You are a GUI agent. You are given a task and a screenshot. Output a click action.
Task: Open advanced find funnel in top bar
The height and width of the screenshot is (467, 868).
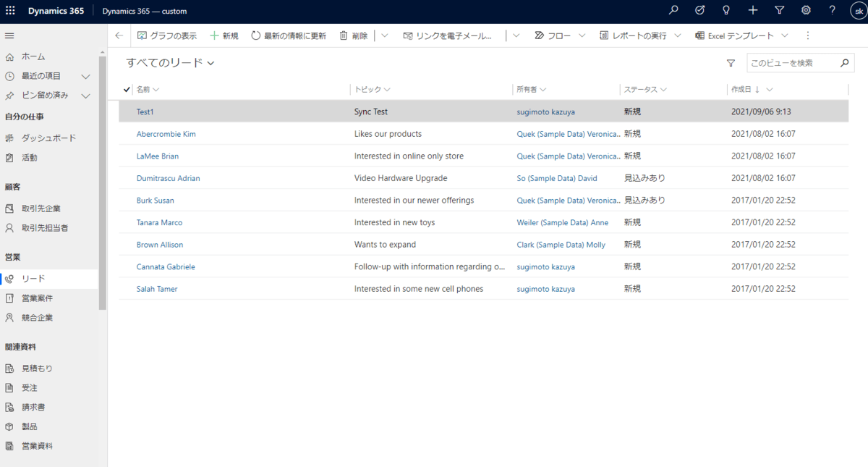tap(779, 10)
